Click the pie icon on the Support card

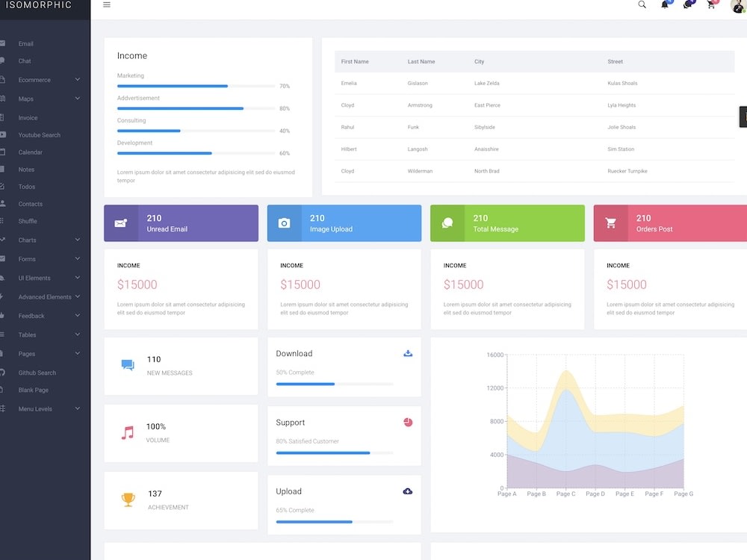pyautogui.click(x=407, y=422)
